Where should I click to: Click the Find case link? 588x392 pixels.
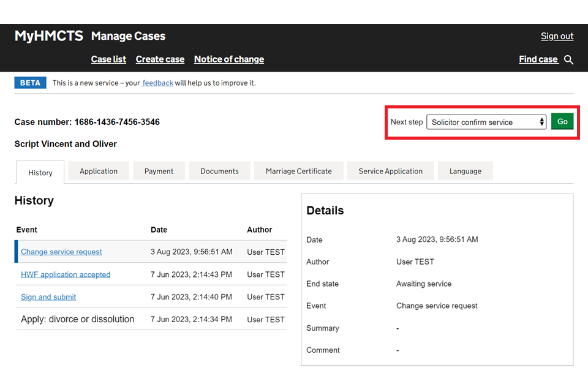(x=538, y=59)
